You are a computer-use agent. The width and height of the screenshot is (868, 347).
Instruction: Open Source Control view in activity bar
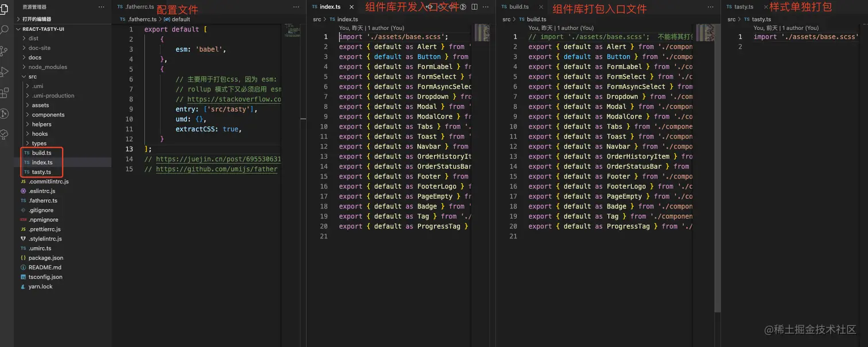pos(4,51)
